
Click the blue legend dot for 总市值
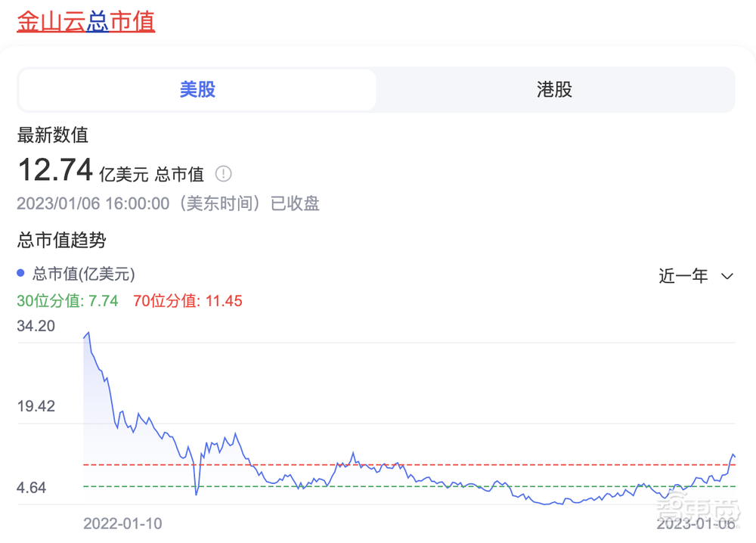pyautogui.click(x=20, y=275)
